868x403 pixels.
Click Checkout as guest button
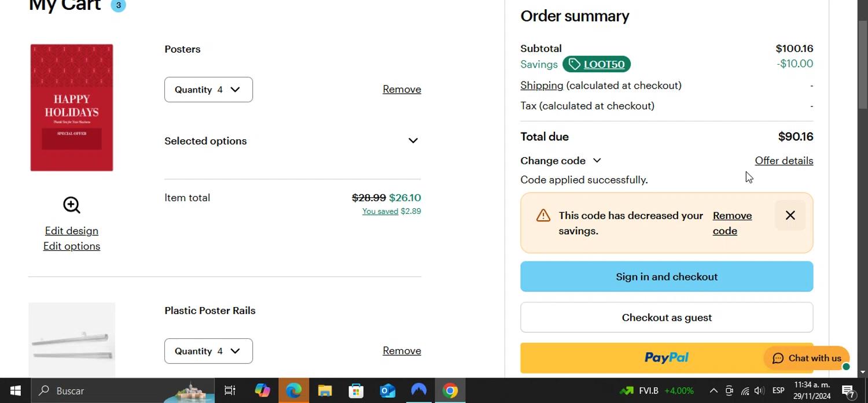667,317
